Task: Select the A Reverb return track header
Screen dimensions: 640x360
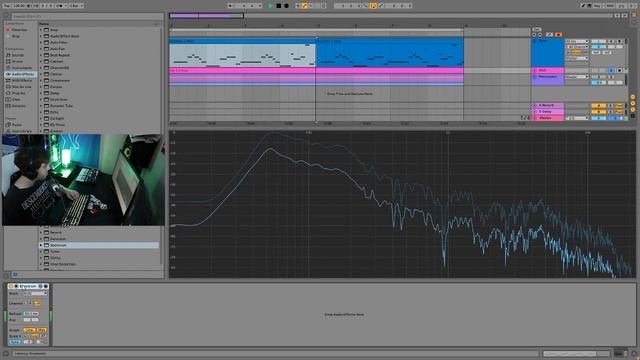Action: point(547,105)
